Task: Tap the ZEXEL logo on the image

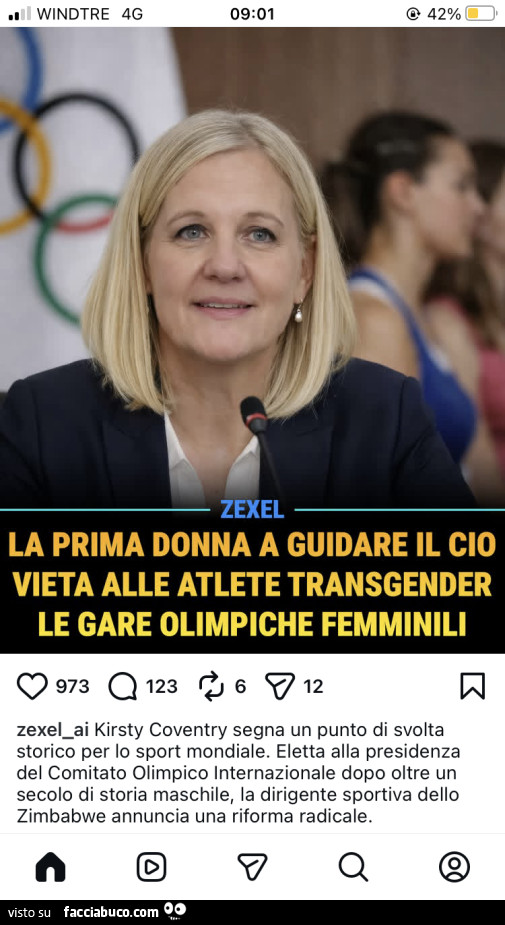Action: 252,509
